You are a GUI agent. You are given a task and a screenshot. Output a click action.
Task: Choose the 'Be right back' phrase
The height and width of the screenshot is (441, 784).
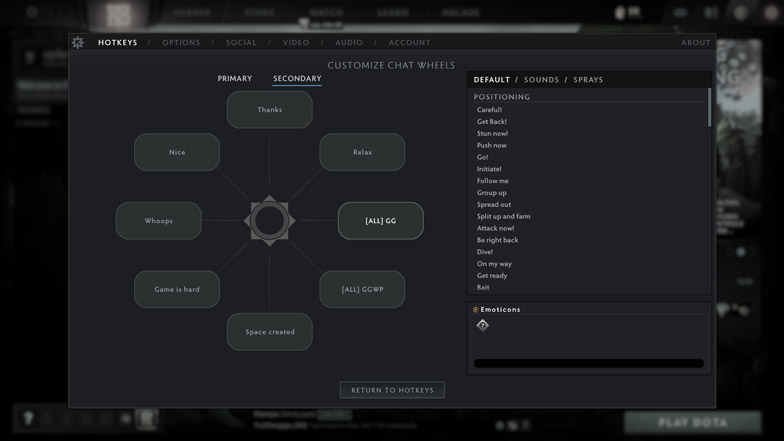(498, 240)
